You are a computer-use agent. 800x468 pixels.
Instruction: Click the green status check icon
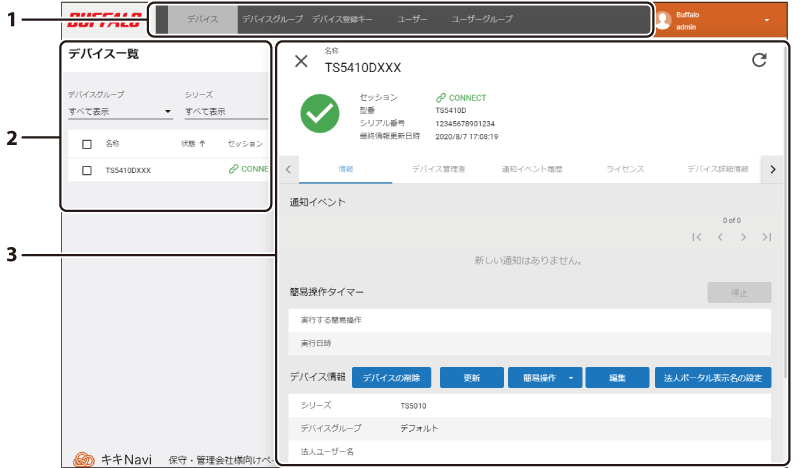320,113
